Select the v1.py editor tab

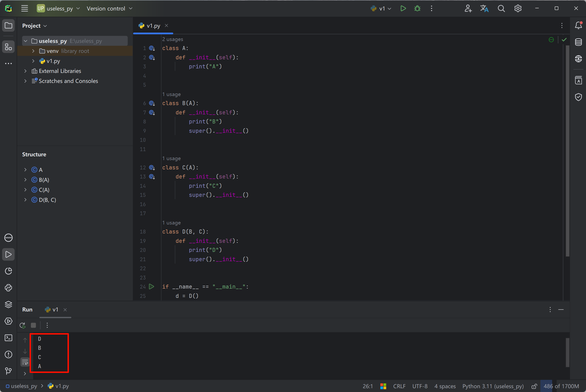pos(153,26)
